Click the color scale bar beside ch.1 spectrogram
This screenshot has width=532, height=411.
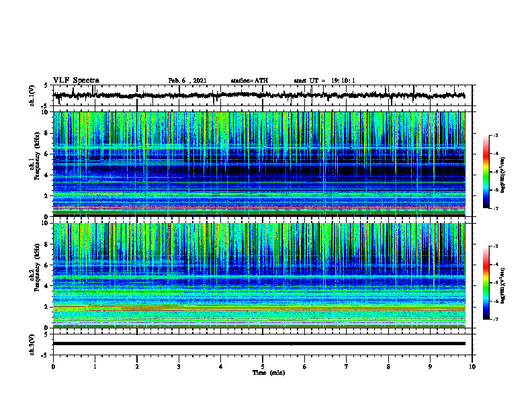pyautogui.click(x=486, y=172)
